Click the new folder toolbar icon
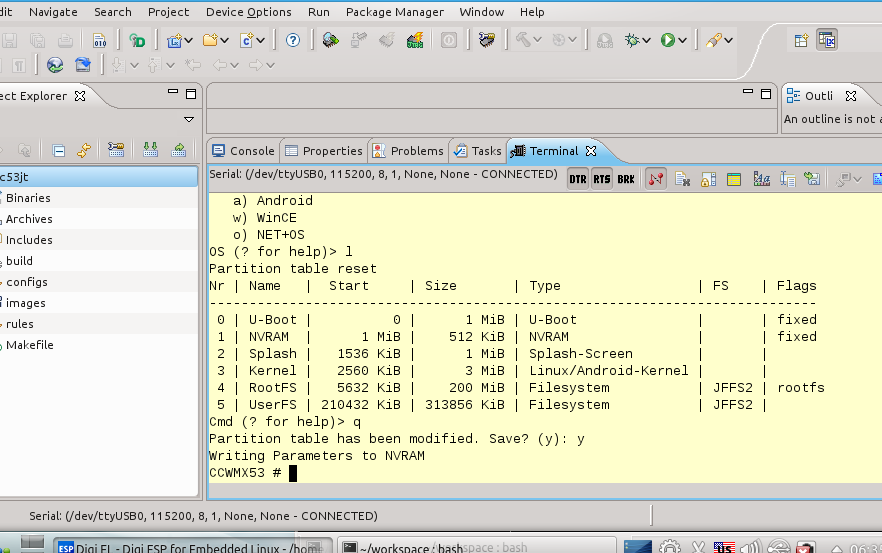 (x=210, y=40)
